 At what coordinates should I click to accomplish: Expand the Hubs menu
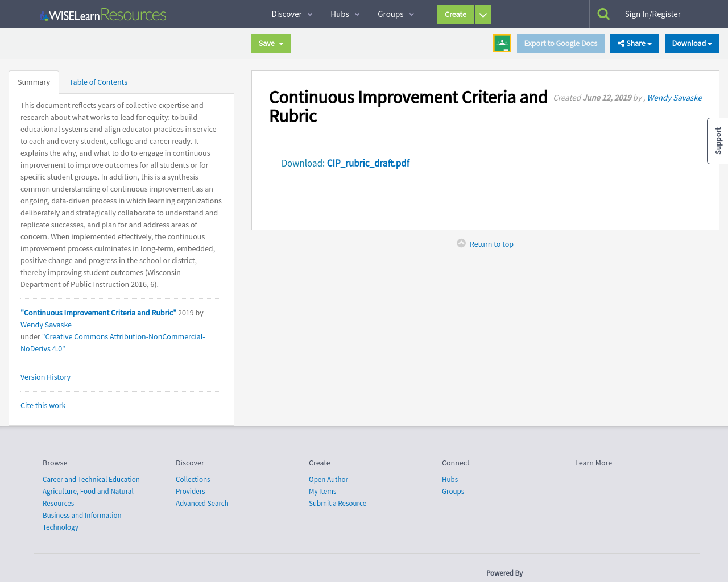[x=345, y=14]
